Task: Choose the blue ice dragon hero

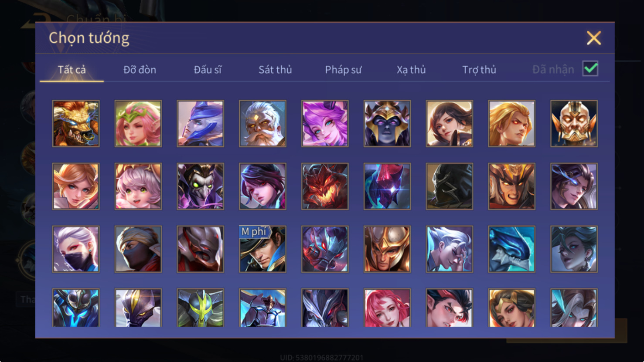Action: [511, 249]
